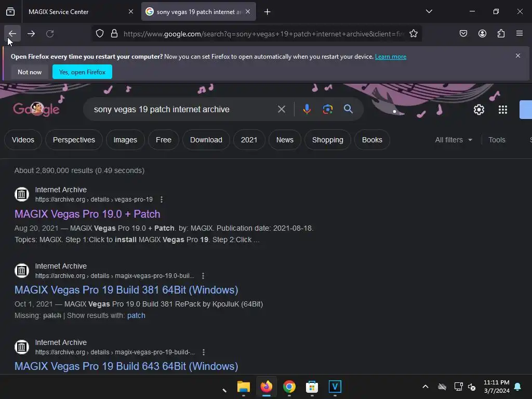Filter results by Books
The height and width of the screenshot is (399, 532).
(372, 140)
